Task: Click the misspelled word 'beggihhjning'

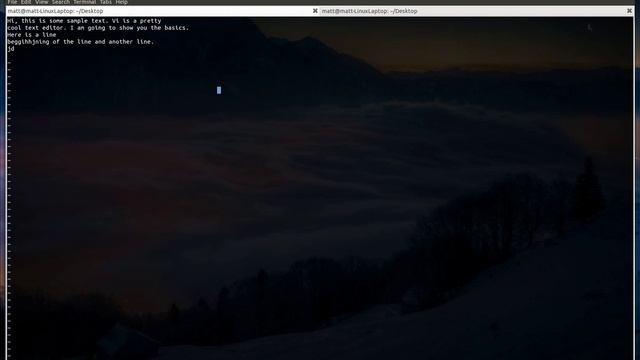Action: [28, 42]
